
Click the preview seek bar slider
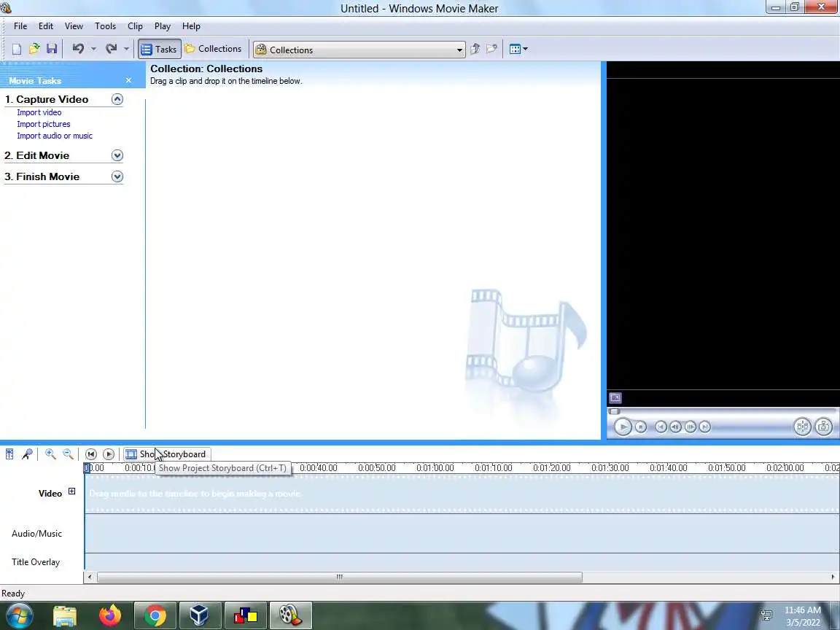click(615, 411)
